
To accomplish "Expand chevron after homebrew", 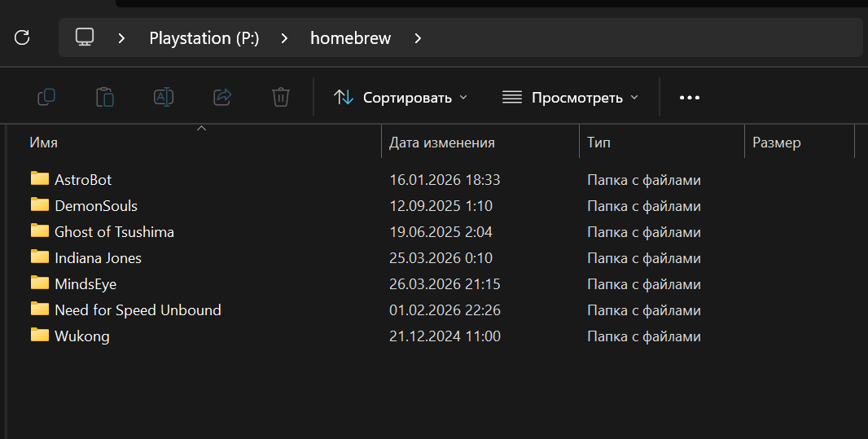I will click(418, 38).
